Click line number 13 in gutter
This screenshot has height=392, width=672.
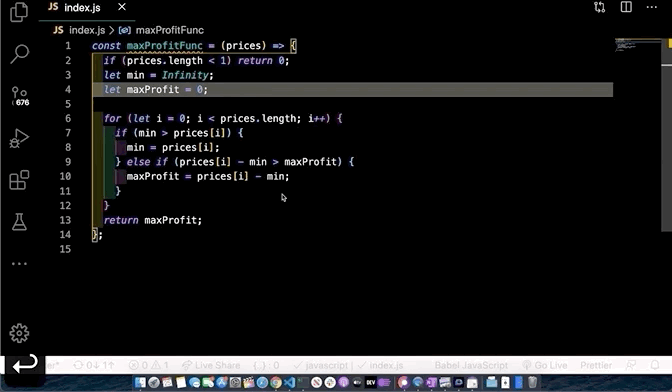point(65,220)
